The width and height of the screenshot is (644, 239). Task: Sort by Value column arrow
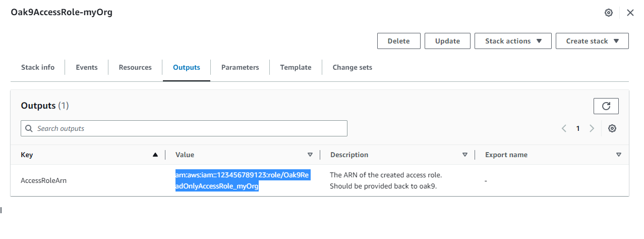310,155
